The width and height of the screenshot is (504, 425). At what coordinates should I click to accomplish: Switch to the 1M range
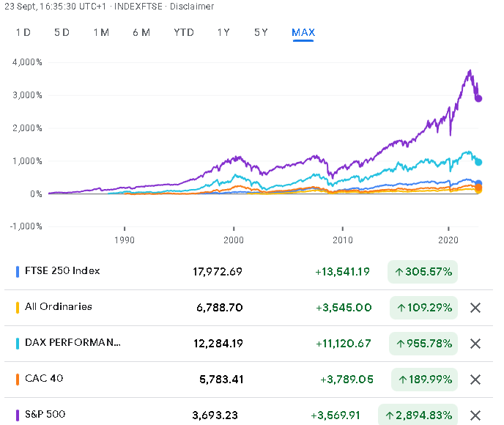tap(101, 32)
